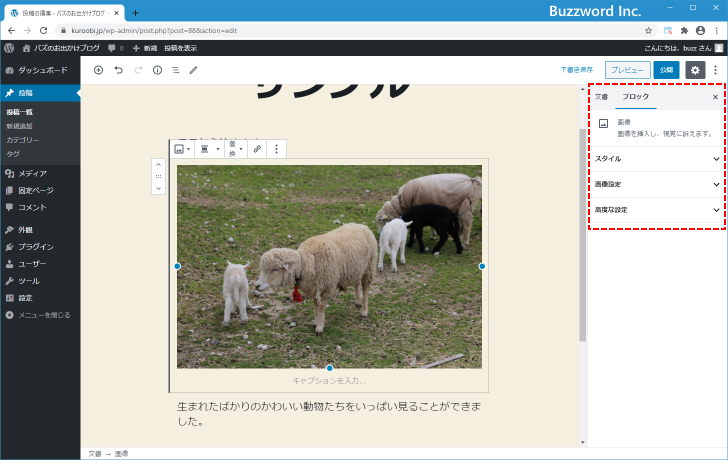Click the block drag handle dots
Viewport: 728px width, 460px height.
click(x=158, y=176)
